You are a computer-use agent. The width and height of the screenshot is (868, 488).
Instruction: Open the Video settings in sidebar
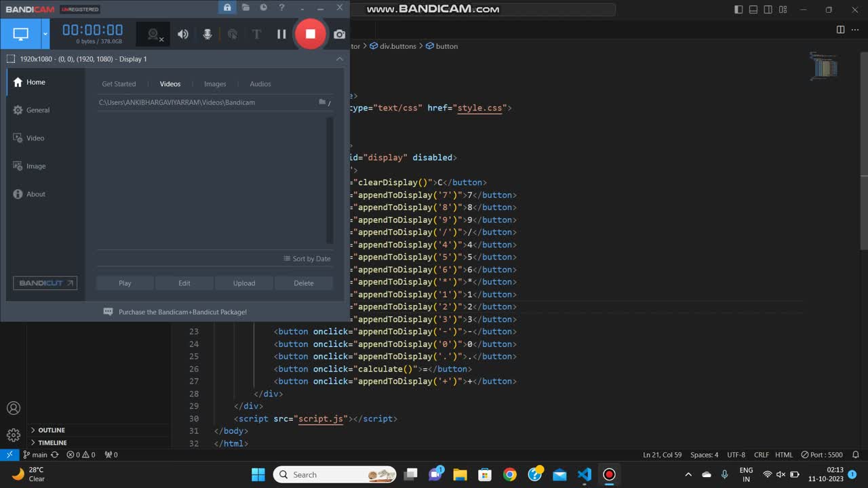point(35,138)
